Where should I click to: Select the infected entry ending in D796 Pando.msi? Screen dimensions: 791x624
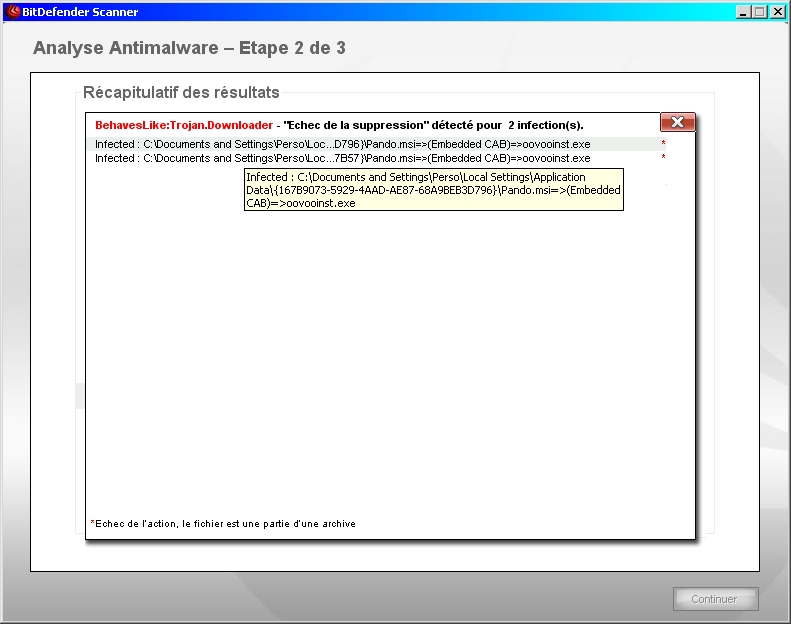(x=340, y=144)
